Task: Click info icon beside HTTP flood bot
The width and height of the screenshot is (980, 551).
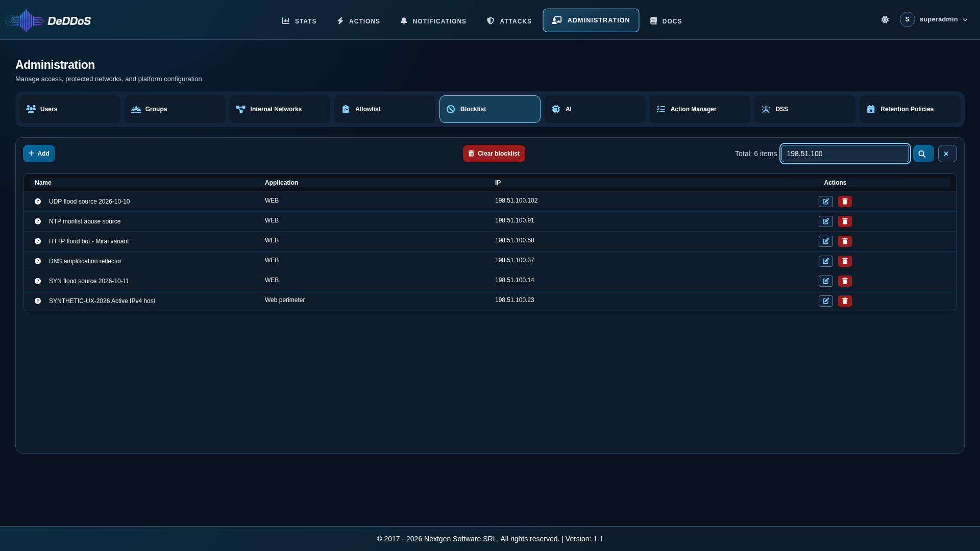Action: 38,241
